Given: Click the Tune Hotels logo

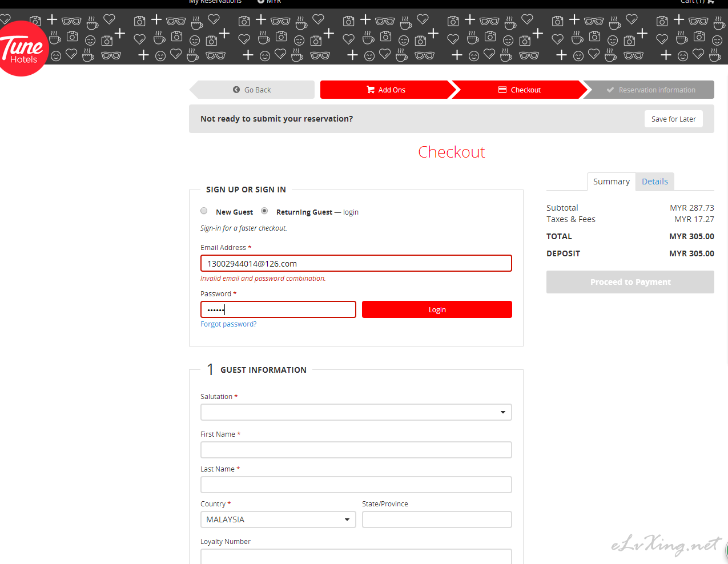Looking at the screenshot, I should (x=23, y=49).
